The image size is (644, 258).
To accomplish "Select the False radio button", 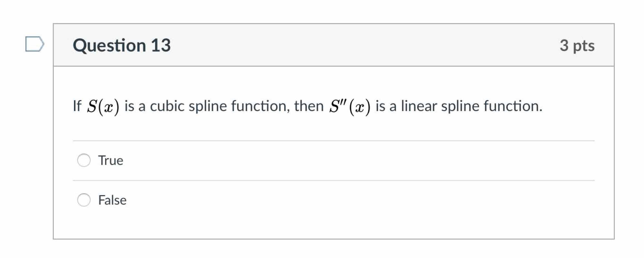I will click(84, 200).
